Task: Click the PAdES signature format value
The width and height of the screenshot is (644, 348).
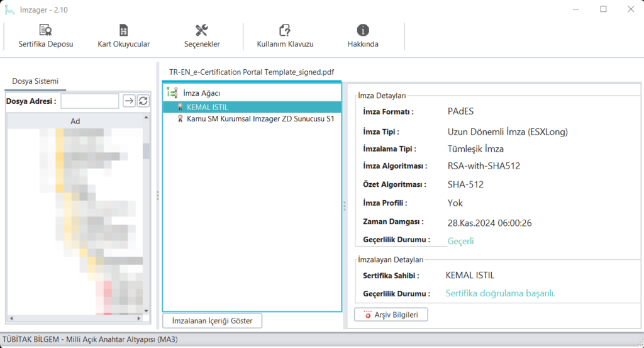Action: pos(460,111)
